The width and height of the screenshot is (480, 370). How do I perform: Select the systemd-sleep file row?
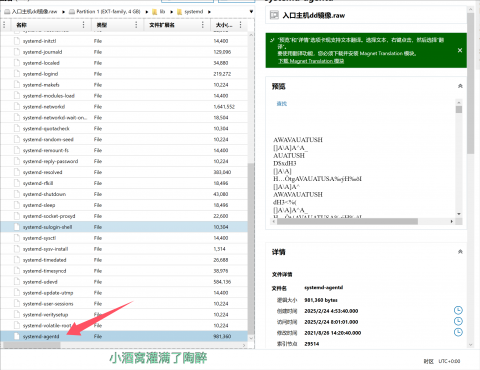pyautogui.click(x=124, y=205)
